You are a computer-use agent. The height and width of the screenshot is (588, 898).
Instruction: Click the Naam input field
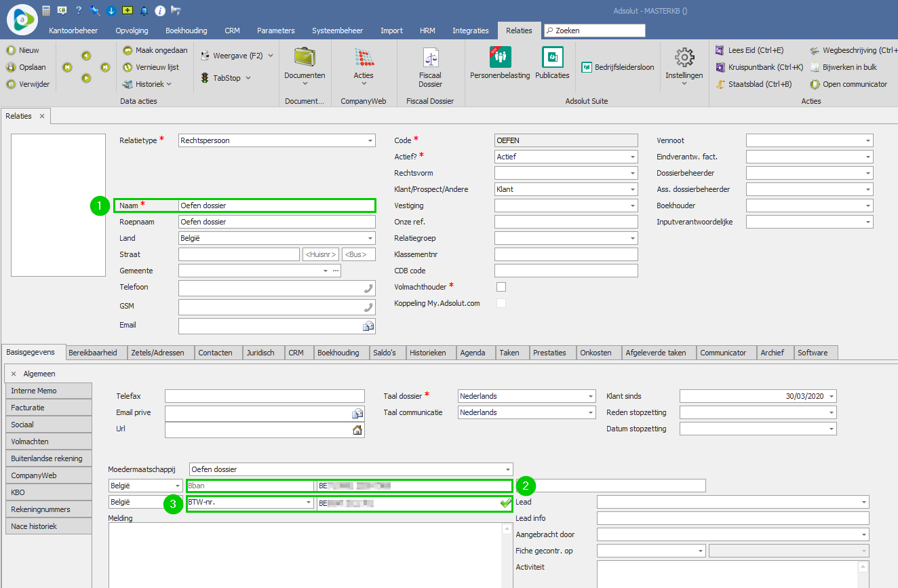tap(276, 205)
